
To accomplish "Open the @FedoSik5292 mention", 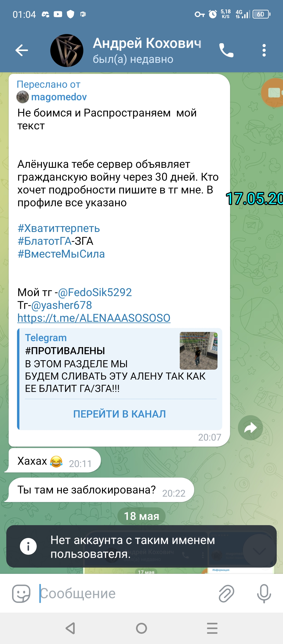I will (95, 292).
